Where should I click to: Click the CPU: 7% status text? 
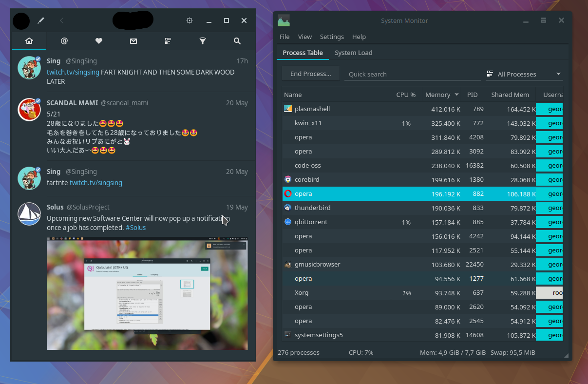point(361,352)
